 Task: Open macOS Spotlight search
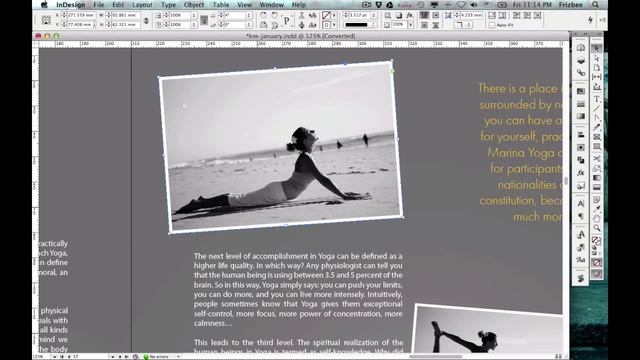pos(596,5)
